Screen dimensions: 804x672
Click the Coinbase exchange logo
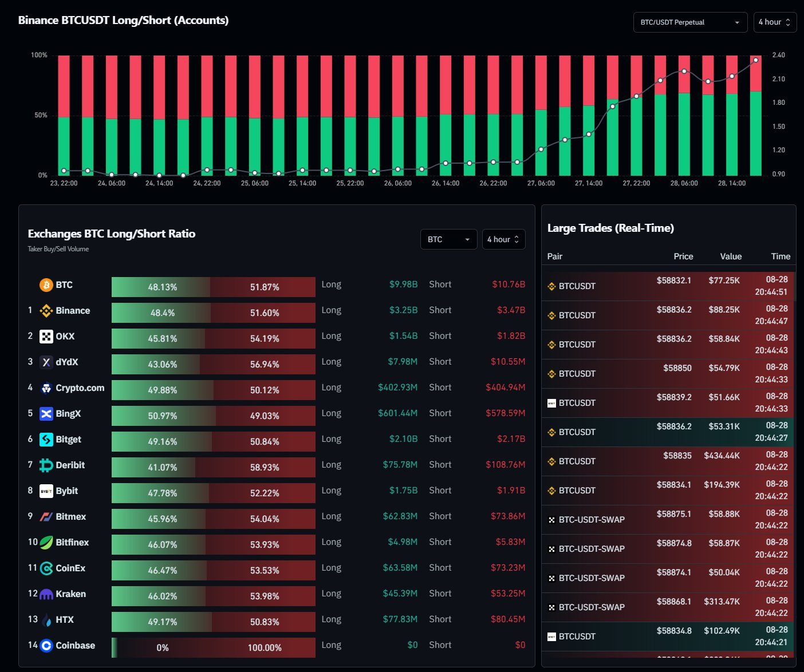pos(46,646)
